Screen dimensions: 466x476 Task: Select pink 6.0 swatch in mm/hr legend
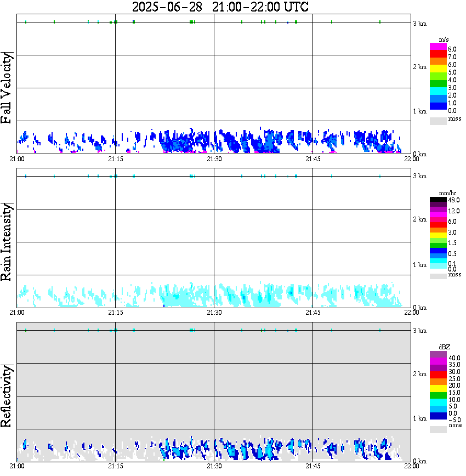pyautogui.click(x=438, y=220)
